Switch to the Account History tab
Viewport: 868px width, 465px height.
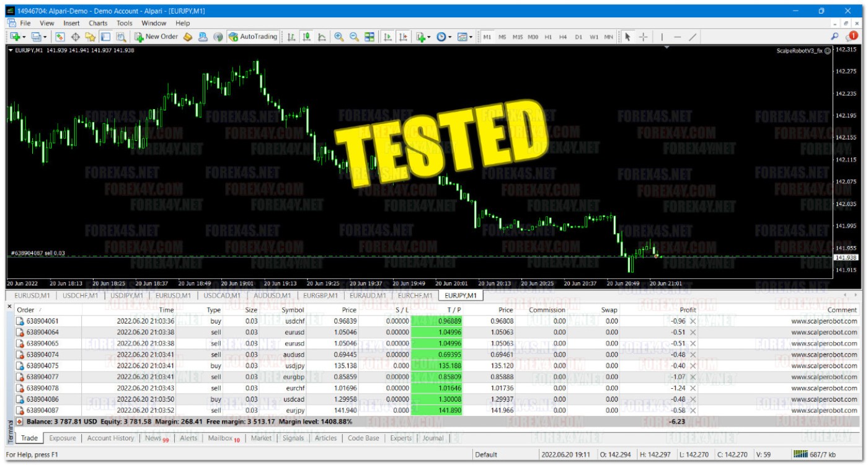110,438
